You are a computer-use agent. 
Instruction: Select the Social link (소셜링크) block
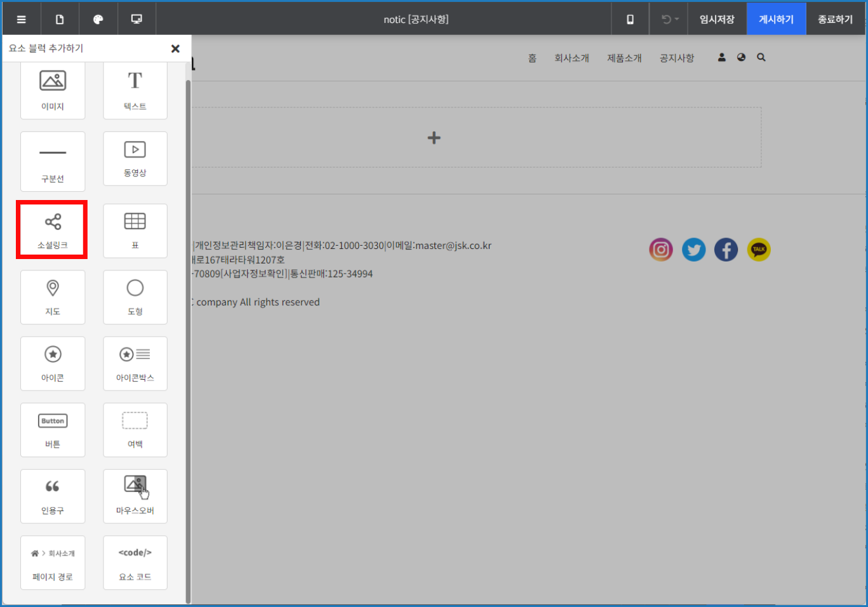click(x=52, y=230)
